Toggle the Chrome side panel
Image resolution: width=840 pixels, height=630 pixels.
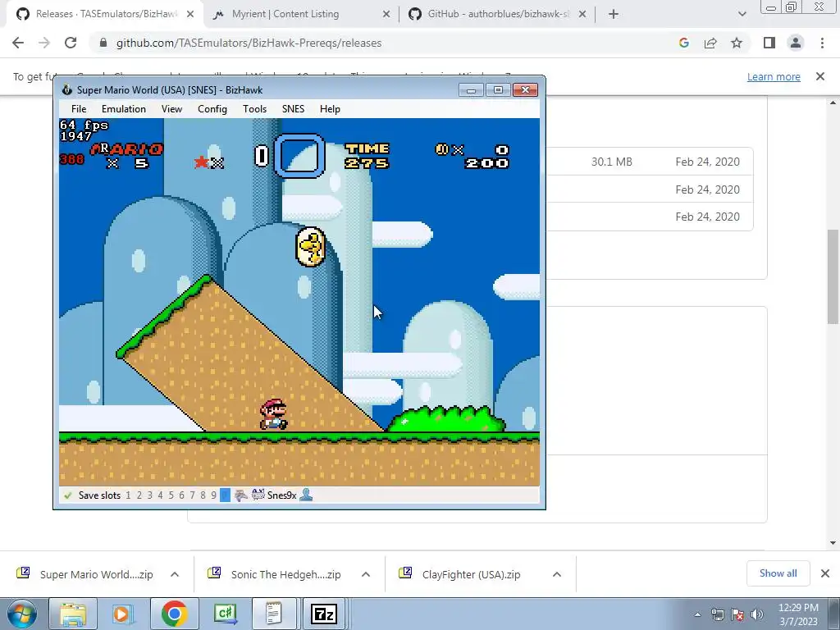[x=769, y=43]
